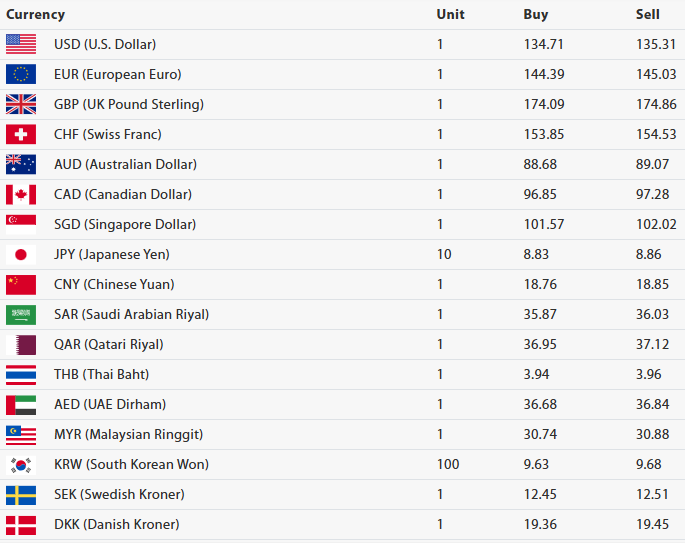Screen dimensions: 685x543
Task: Click the United States flag icon
Action: (21, 44)
